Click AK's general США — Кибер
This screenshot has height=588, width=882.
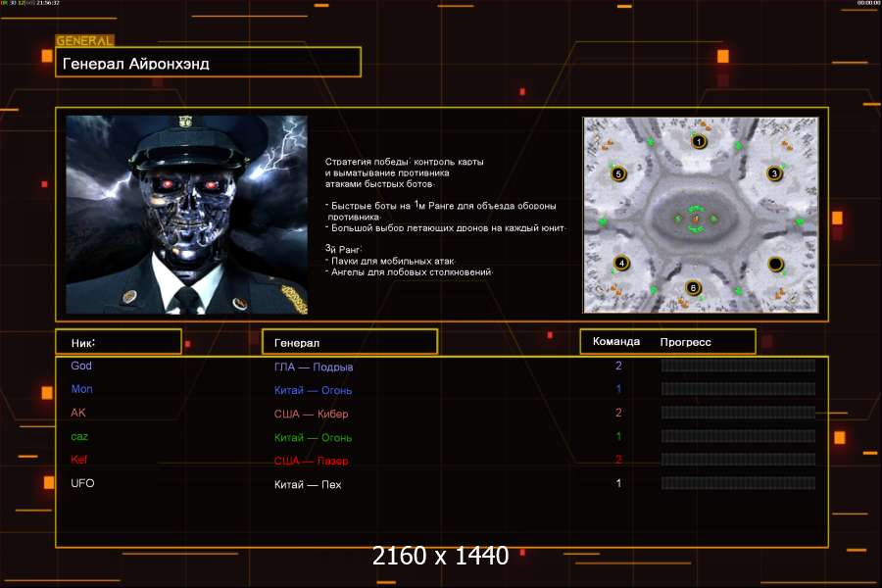[x=311, y=414]
